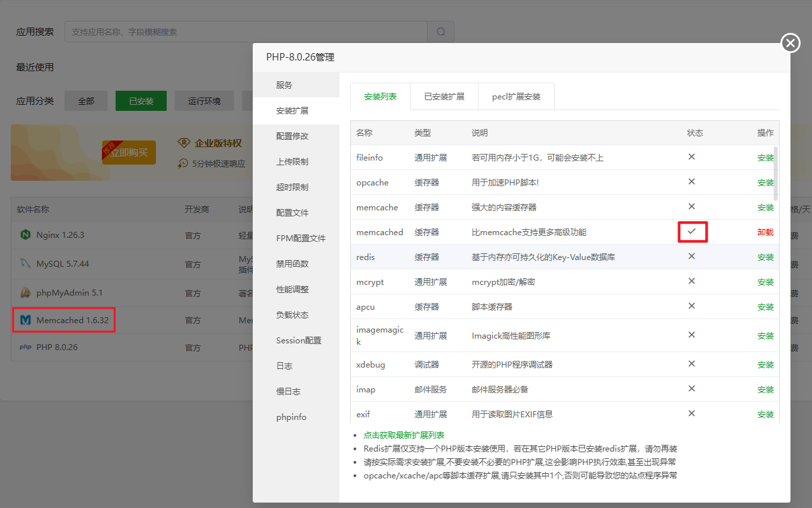Open the FPM配置文件 sidebar item

click(x=296, y=239)
